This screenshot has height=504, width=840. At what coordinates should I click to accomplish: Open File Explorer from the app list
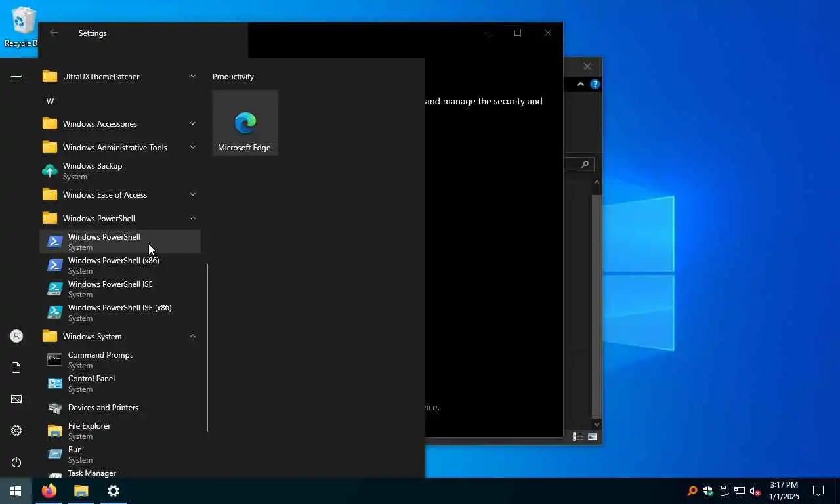coord(120,430)
